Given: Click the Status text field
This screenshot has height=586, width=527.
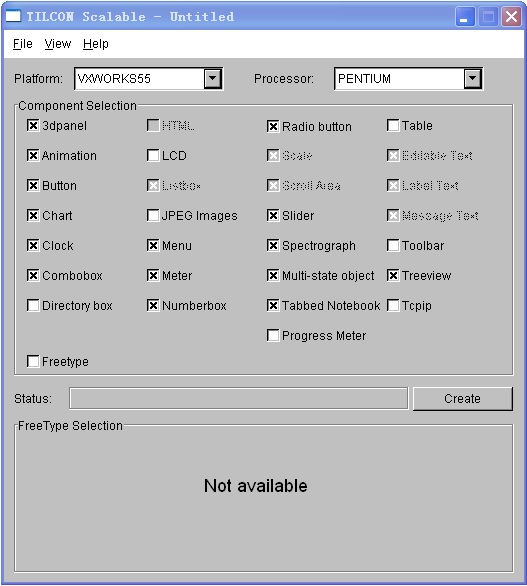Looking at the screenshot, I should click(238, 398).
